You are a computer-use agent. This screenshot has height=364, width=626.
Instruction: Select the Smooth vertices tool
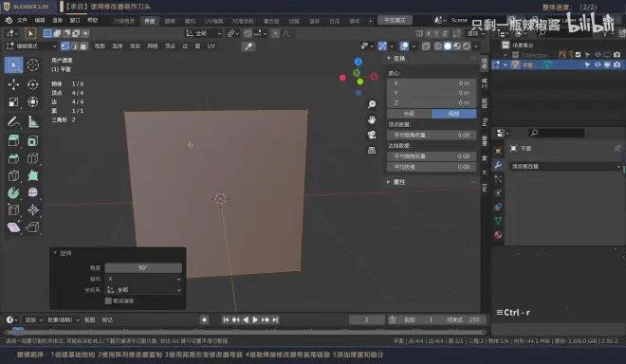[x=33, y=192]
